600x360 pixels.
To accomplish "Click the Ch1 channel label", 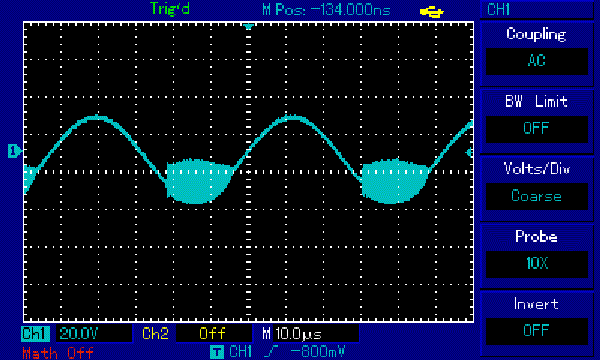I will (35, 334).
